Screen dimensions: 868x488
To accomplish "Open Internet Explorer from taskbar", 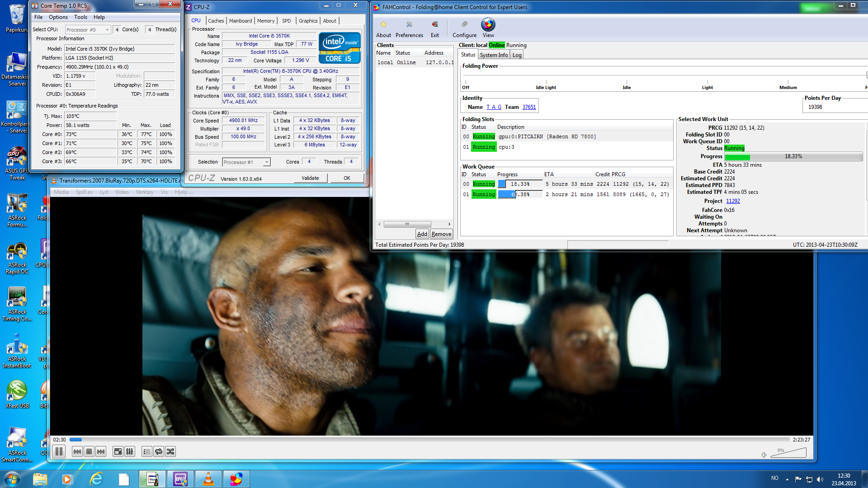I will click(96, 479).
